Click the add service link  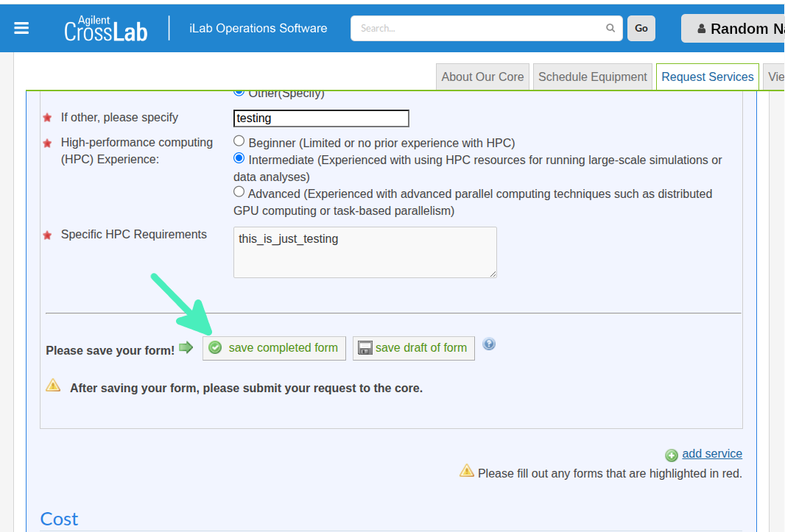click(x=711, y=454)
